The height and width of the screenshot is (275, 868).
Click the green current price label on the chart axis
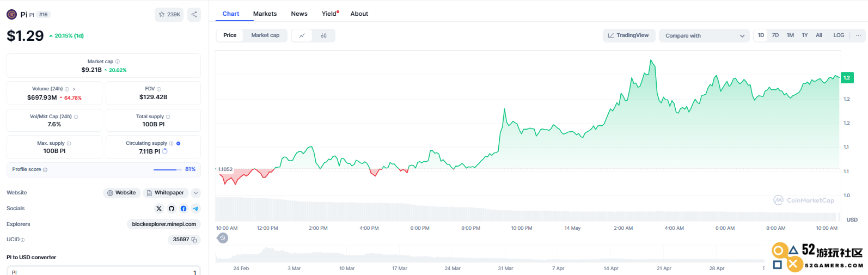(x=847, y=78)
